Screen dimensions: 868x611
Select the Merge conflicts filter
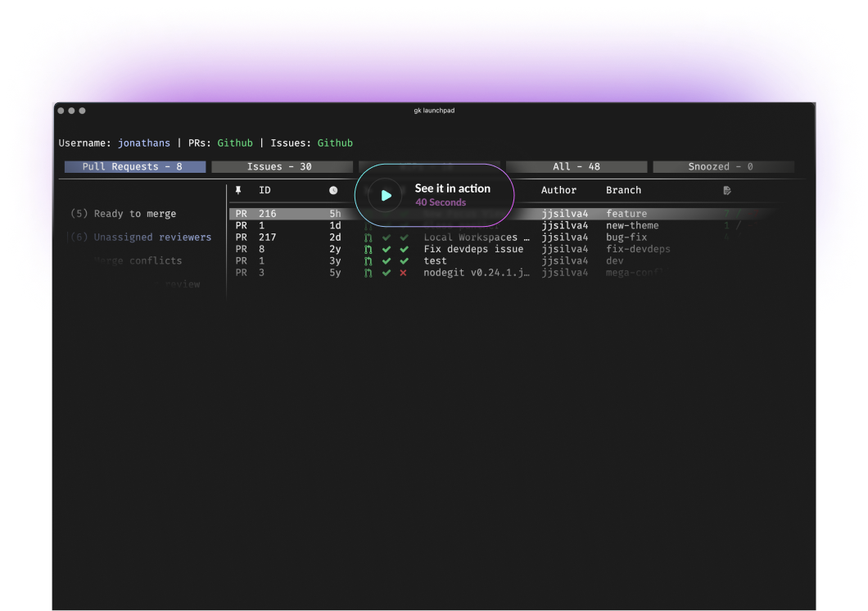[x=138, y=260]
